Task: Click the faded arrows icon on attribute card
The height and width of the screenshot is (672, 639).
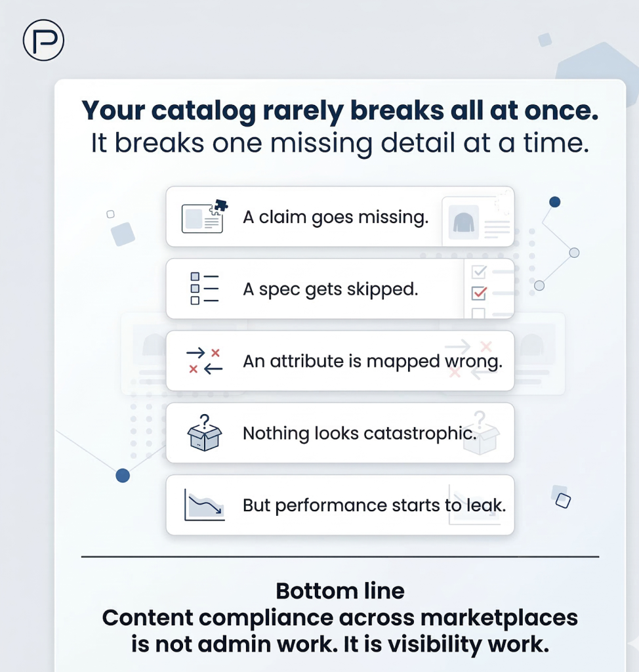Action: point(468,360)
